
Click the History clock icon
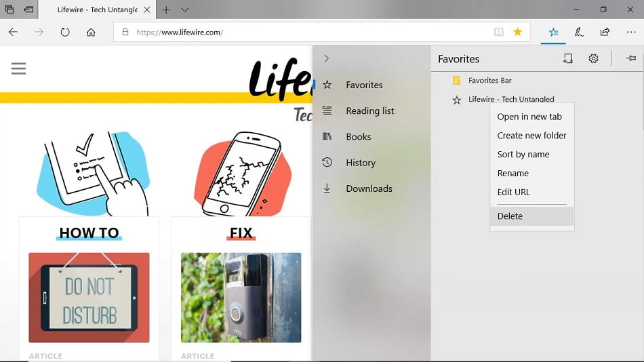[327, 162]
